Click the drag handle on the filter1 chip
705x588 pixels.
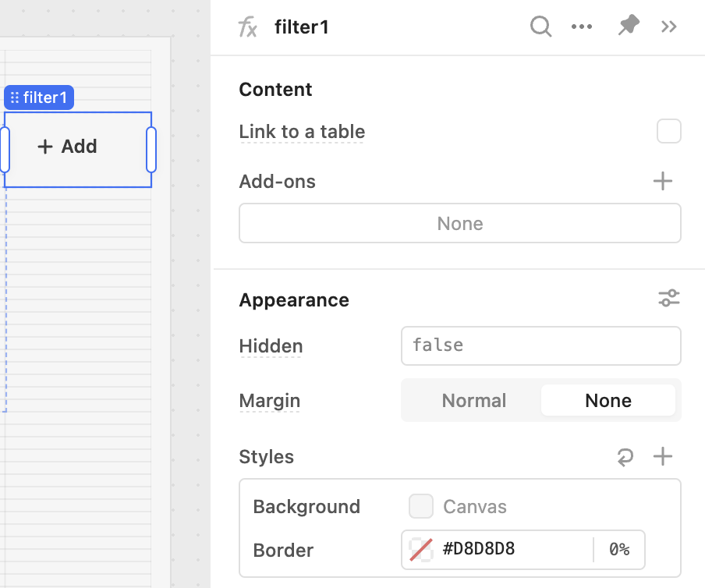[x=14, y=97]
